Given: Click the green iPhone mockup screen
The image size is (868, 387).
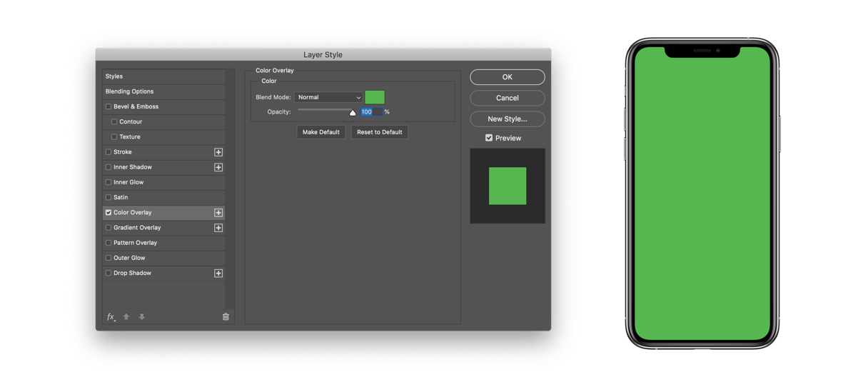Looking at the screenshot, I should point(702,193).
